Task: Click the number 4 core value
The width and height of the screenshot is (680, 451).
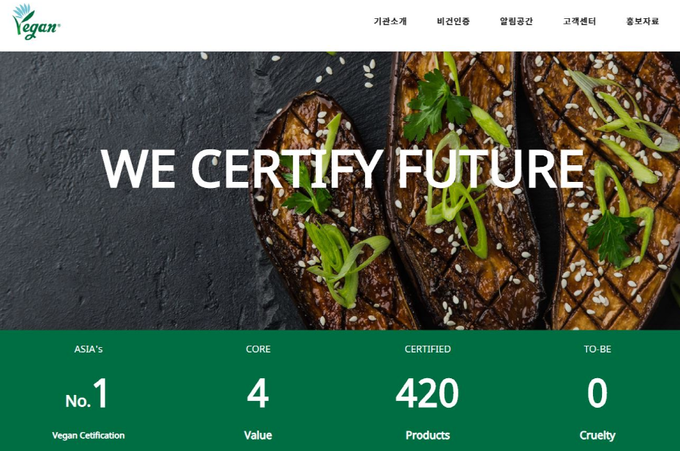Action: coord(258,393)
